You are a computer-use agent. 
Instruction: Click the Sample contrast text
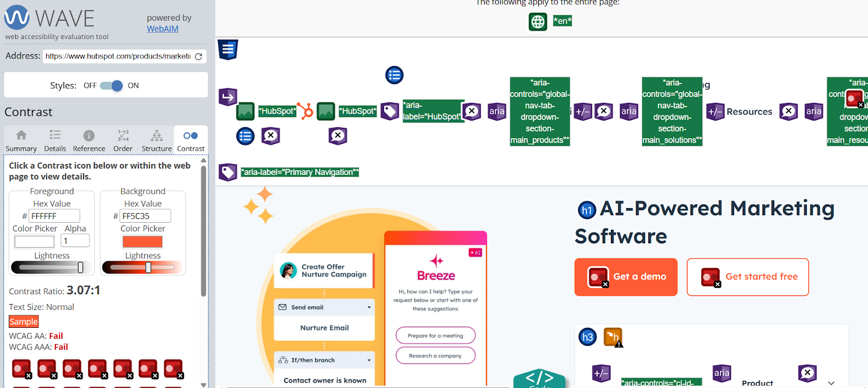[x=24, y=322]
